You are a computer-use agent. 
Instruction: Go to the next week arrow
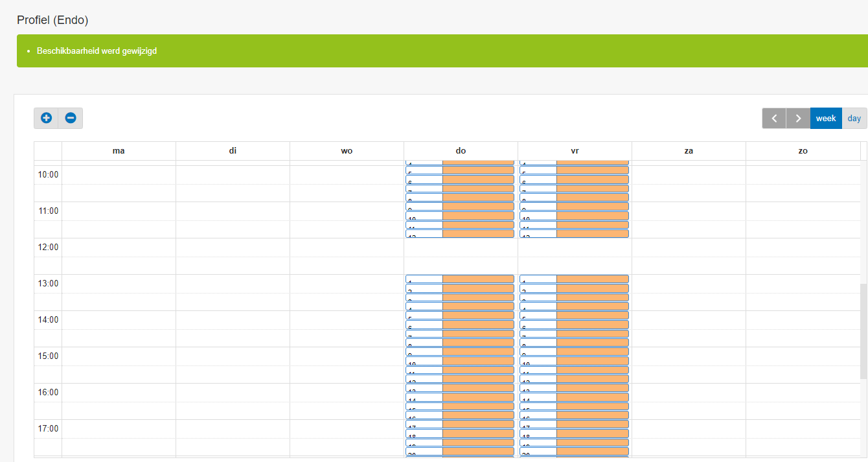798,119
